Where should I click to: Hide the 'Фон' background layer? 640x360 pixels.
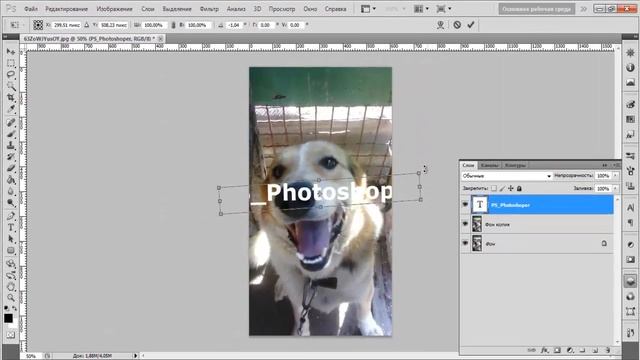[465, 243]
